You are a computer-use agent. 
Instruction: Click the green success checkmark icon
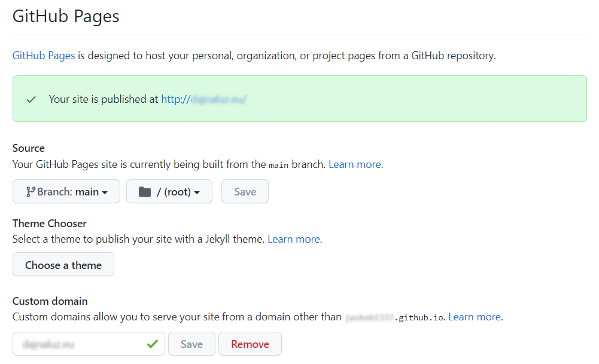tap(31, 99)
